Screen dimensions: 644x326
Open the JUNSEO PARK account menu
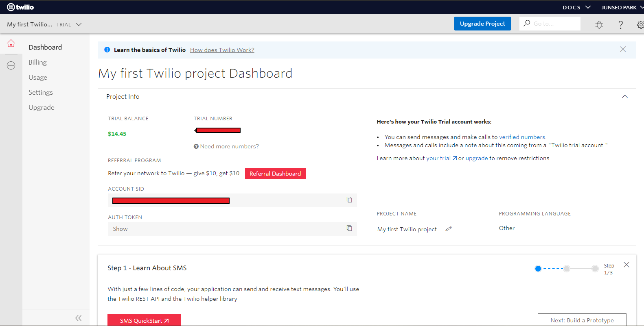pos(622,7)
